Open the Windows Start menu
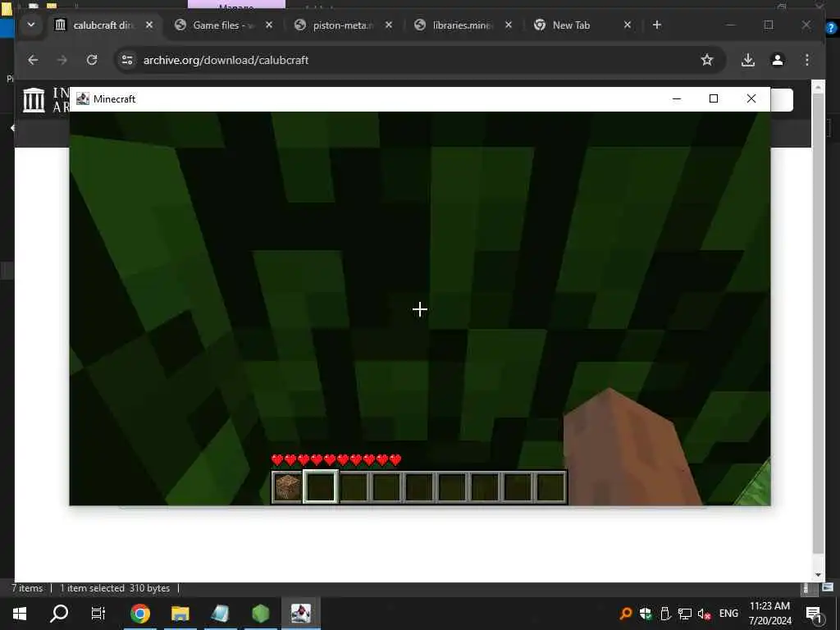Viewport: 840px width, 630px height. coord(20,614)
